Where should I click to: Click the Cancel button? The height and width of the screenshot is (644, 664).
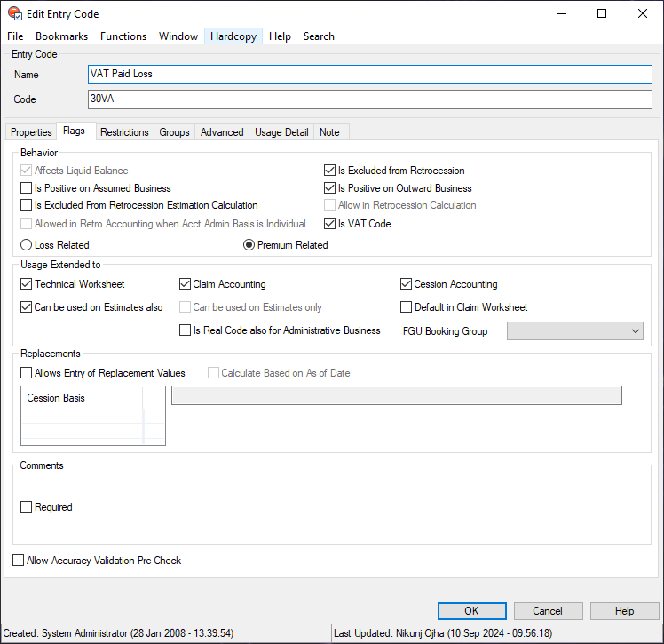tap(548, 611)
